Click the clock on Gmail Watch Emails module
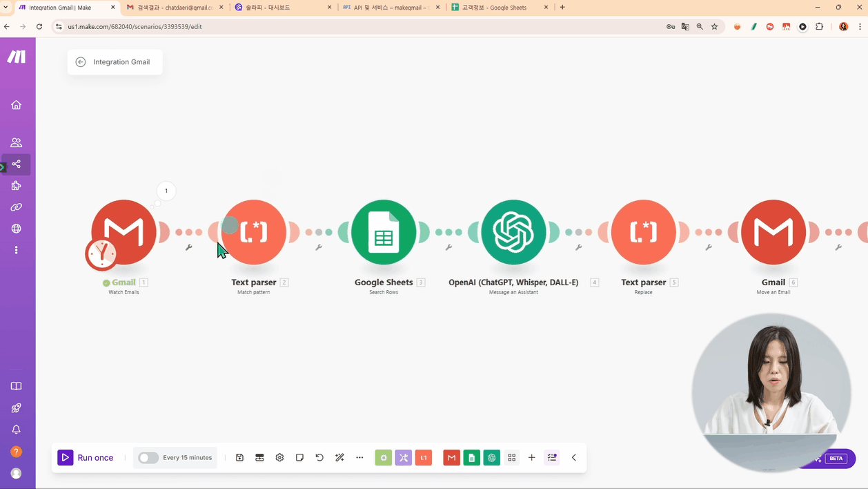Screen dimensions: 868x489 click(101, 254)
